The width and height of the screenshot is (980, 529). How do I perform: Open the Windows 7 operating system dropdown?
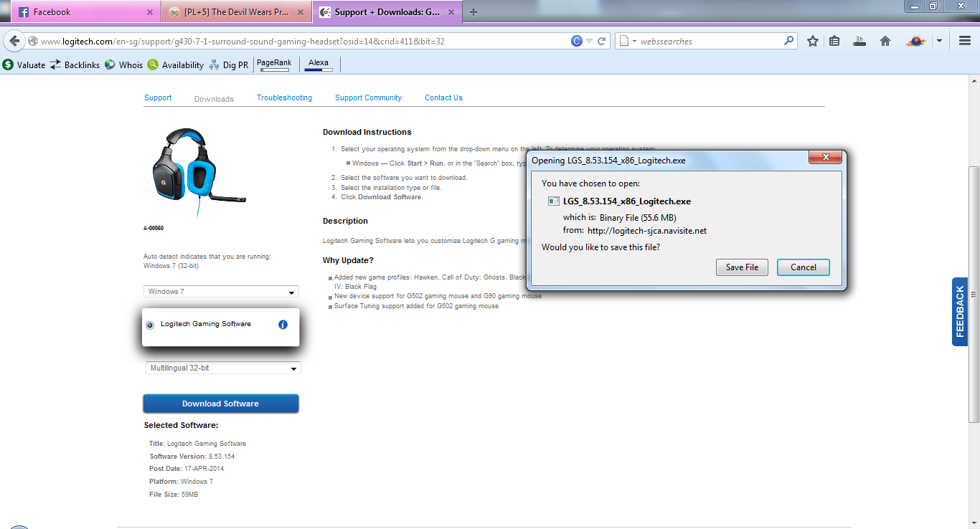point(221,292)
